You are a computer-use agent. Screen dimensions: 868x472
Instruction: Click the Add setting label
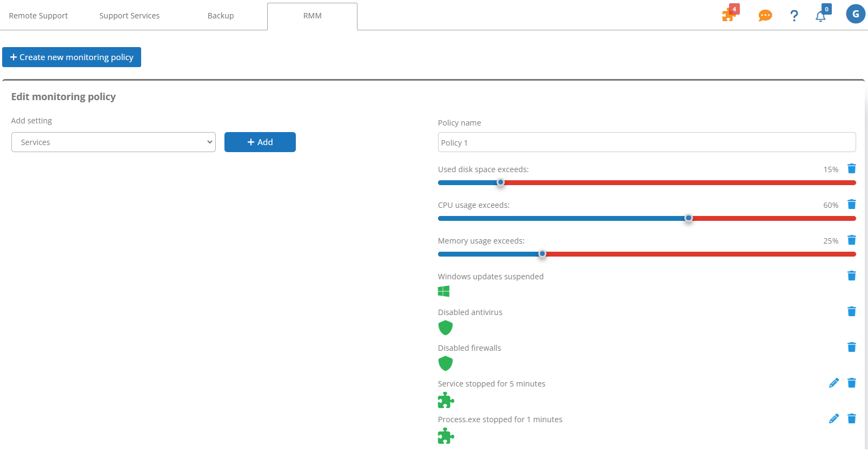31,121
